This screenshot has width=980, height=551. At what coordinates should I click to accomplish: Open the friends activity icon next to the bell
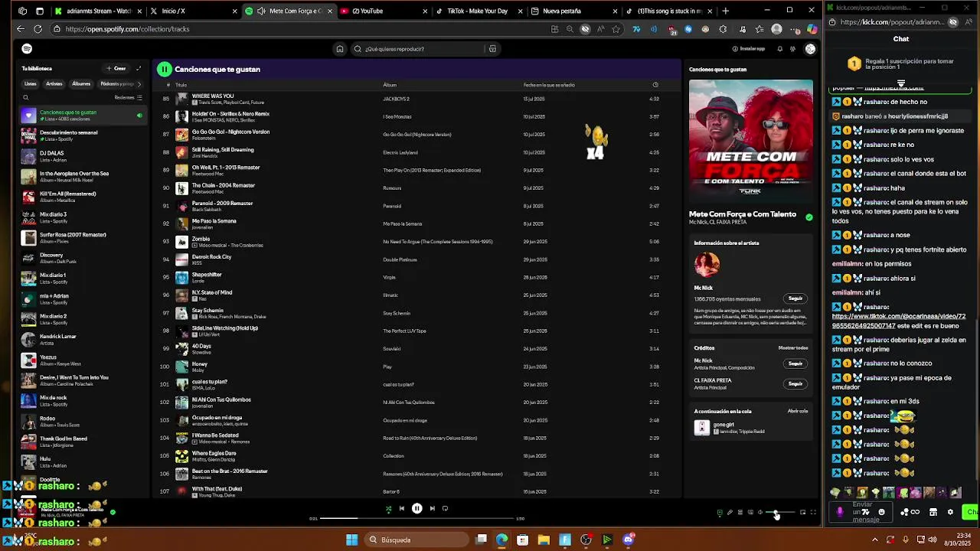792,48
